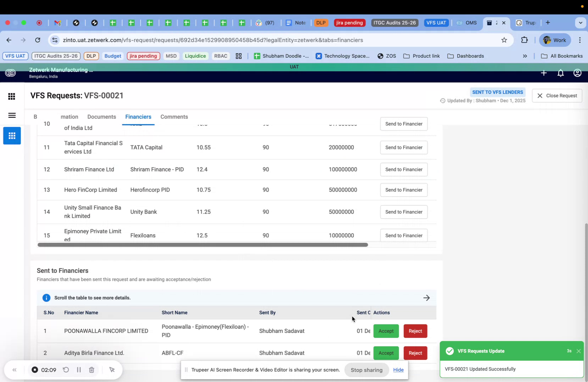Select the cursor highlight tool in the recorder
588x382 pixels.
pyautogui.click(x=112, y=370)
